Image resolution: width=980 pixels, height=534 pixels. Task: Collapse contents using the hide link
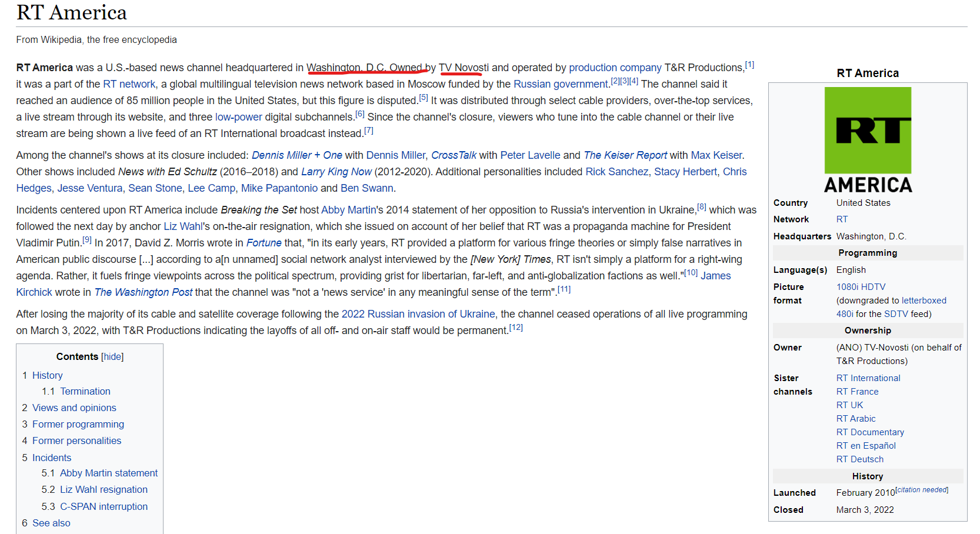112,356
